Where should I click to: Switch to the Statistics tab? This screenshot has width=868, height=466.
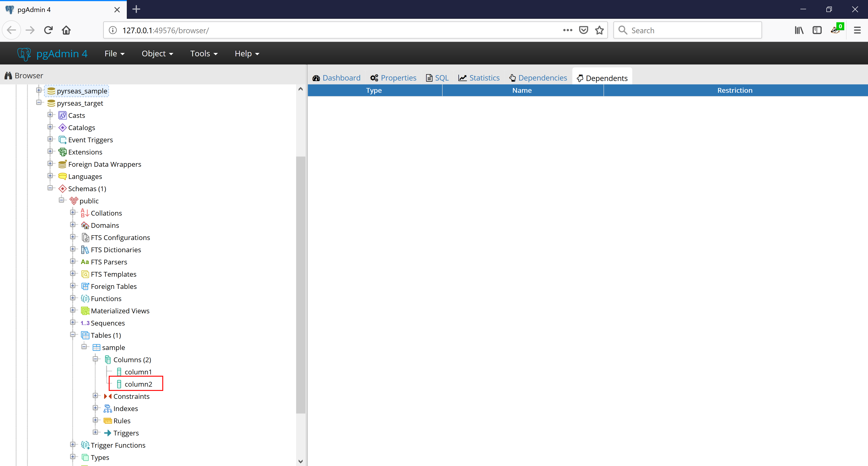(479, 78)
